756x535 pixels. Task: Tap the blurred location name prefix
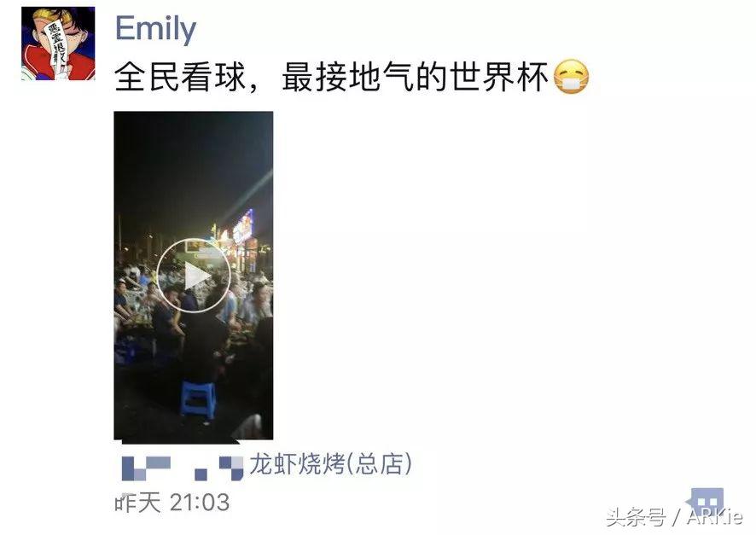click(x=183, y=468)
